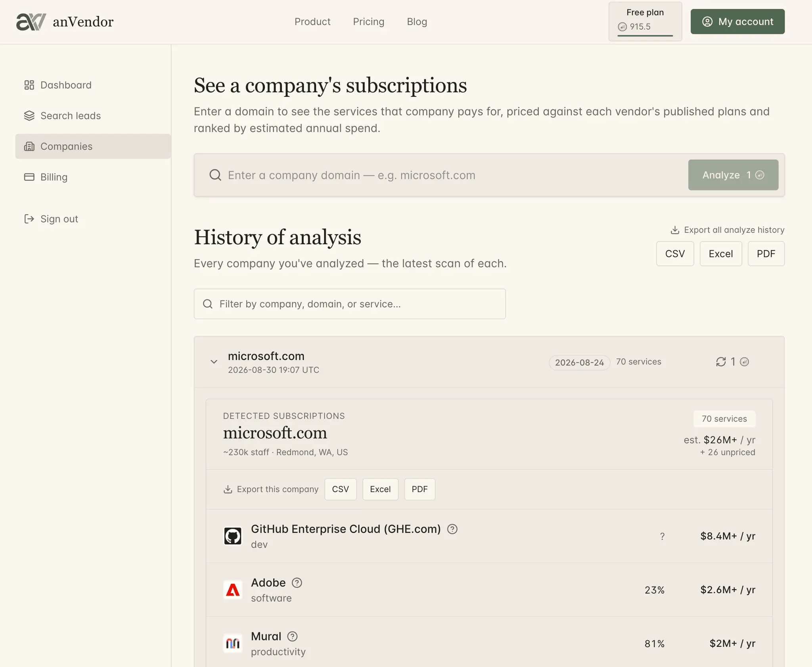
Task: Click the credit coin icon beside rescan
Action: pos(745,362)
